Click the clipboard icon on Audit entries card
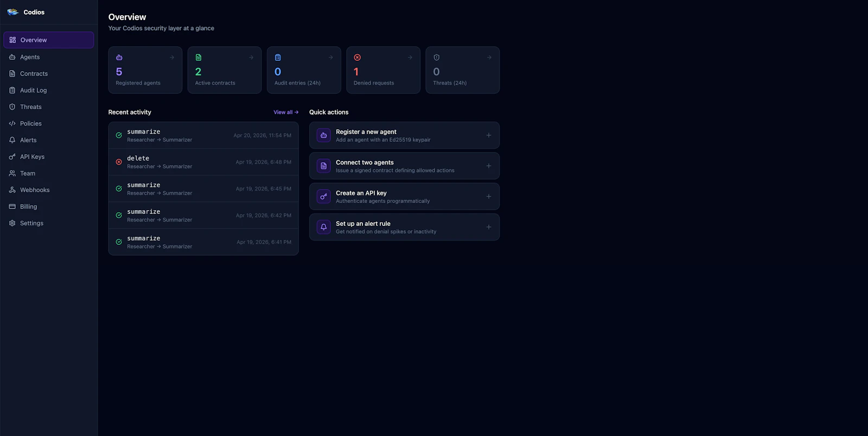 278,58
